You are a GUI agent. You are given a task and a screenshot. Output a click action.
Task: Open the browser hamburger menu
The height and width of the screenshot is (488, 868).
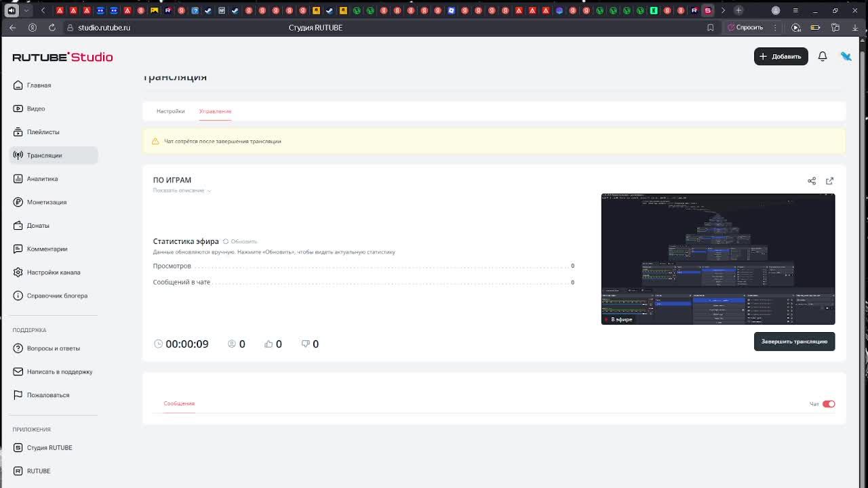(x=795, y=10)
